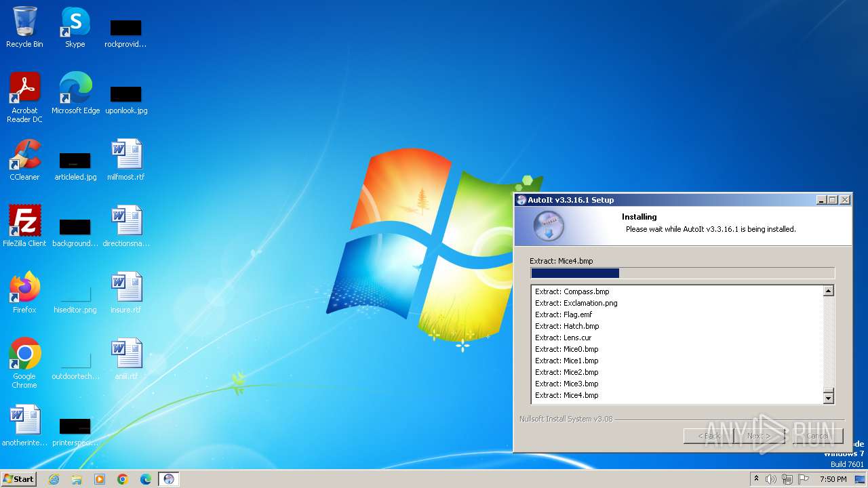Open File Explorer from taskbar

point(77,479)
